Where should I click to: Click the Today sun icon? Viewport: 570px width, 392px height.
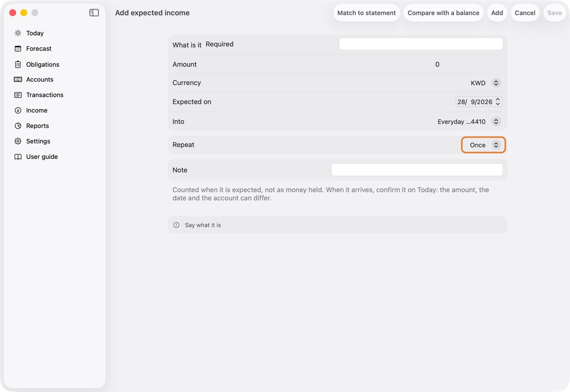click(18, 33)
